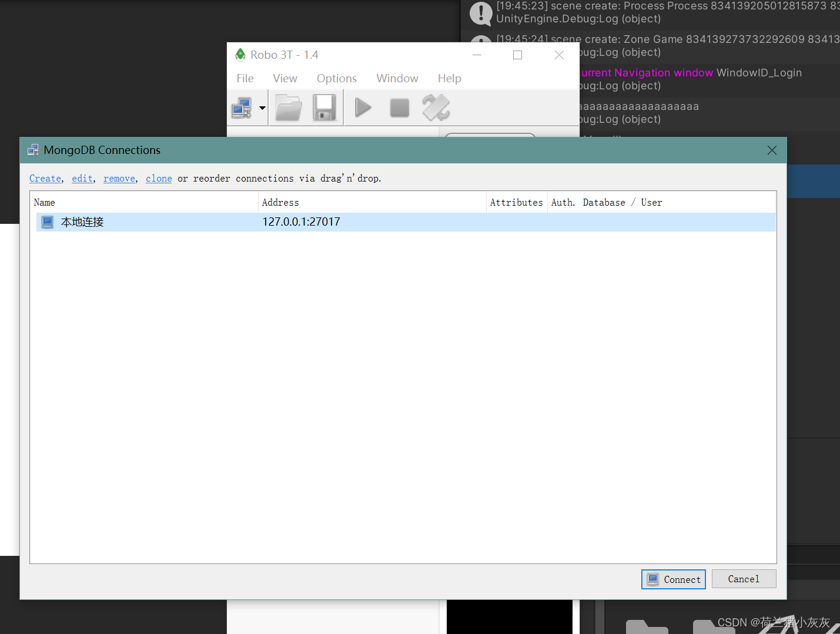840x634 pixels.
Task: Click the stop square toolbar icon
Action: tap(400, 108)
